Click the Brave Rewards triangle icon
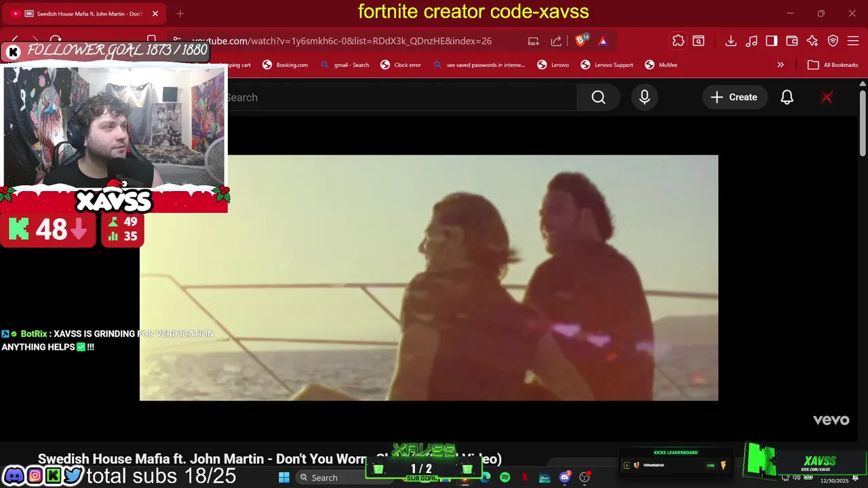This screenshot has width=868, height=488. (x=603, y=41)
